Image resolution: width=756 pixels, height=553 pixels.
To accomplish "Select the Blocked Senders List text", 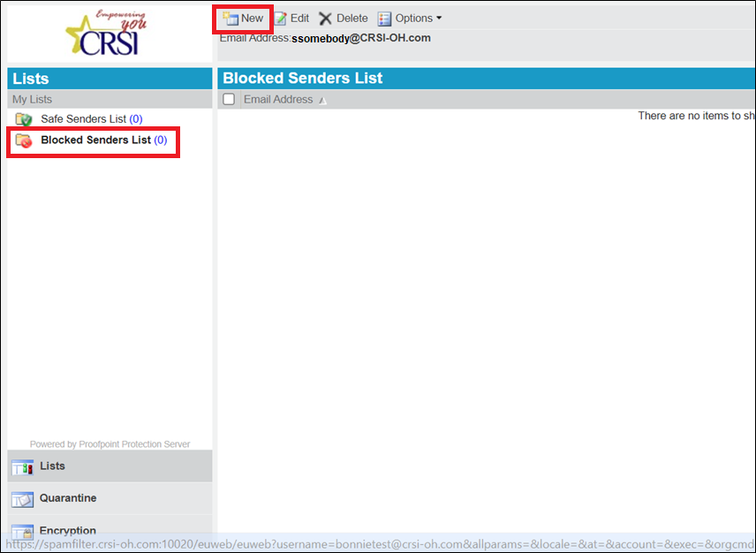I will coord(95,140).
